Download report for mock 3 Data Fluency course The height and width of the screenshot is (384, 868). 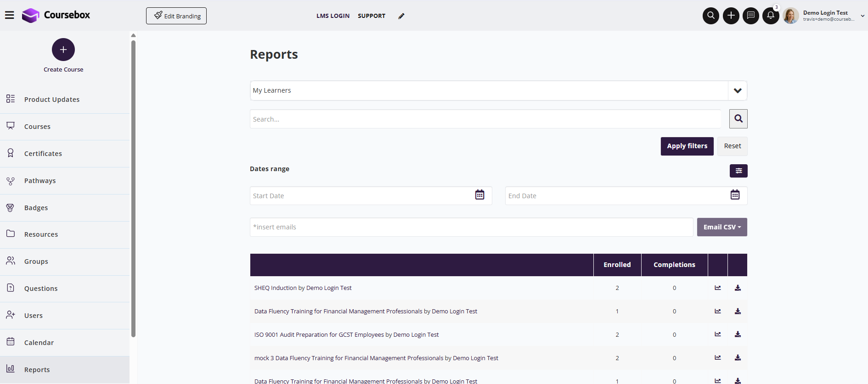(x=738, y=358)
